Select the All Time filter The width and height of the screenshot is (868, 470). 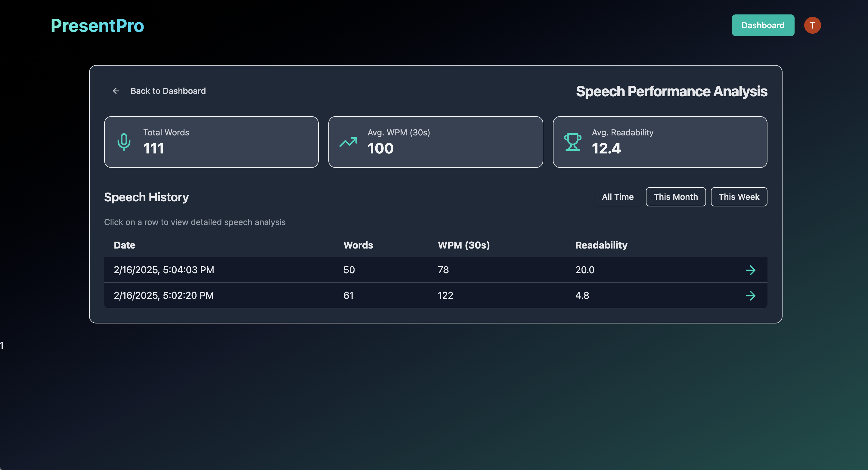click(x=617, y=197)
